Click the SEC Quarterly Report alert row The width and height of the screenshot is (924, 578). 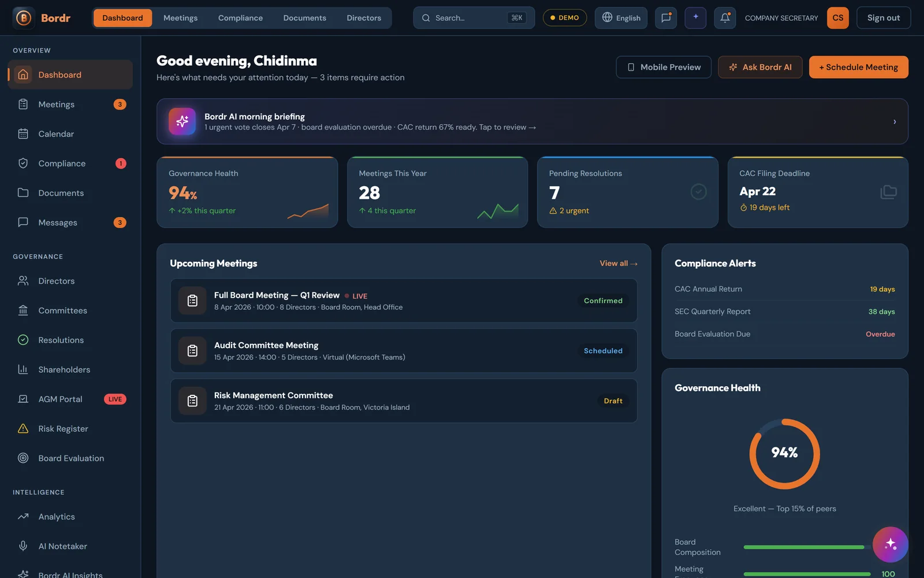(x=785, y=312)
